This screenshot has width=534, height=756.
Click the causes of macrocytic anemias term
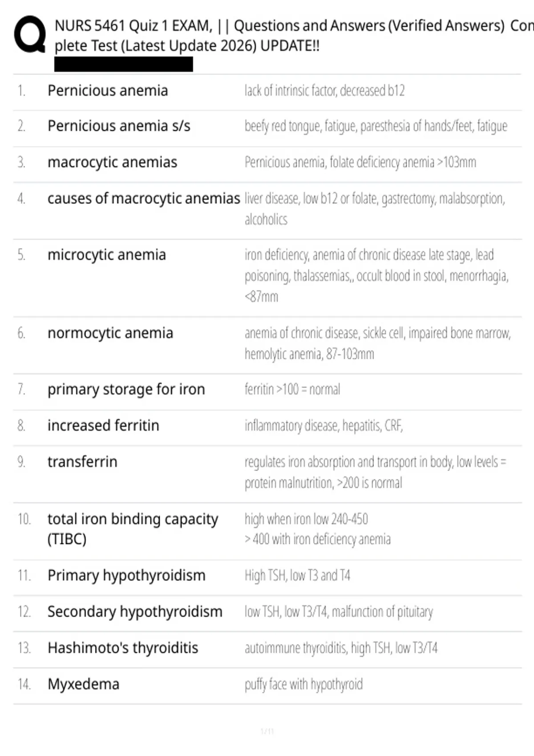144,198
